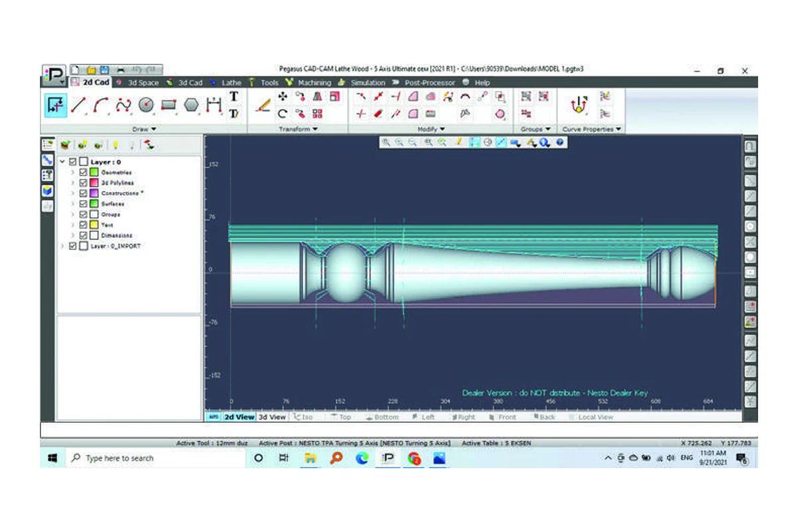Select the Line drawing tool
Image resolution: width=798 pixels, height=532 pixels.
coord(79,106)
